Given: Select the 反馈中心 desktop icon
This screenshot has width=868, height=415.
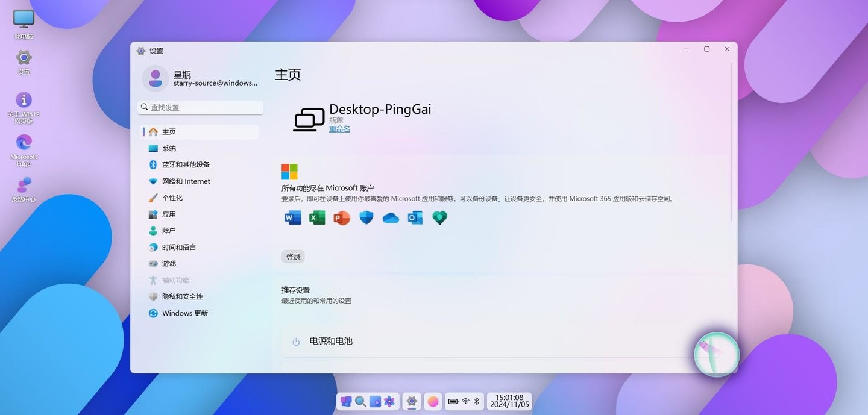Looking at the screenshot, I should (x=24, y=190).
